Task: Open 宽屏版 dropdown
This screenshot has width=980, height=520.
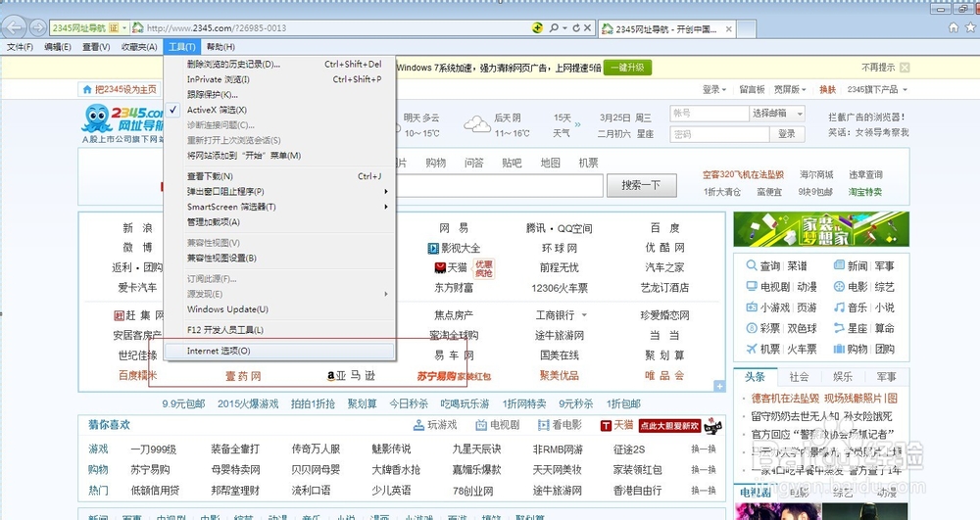Action: 790,90
